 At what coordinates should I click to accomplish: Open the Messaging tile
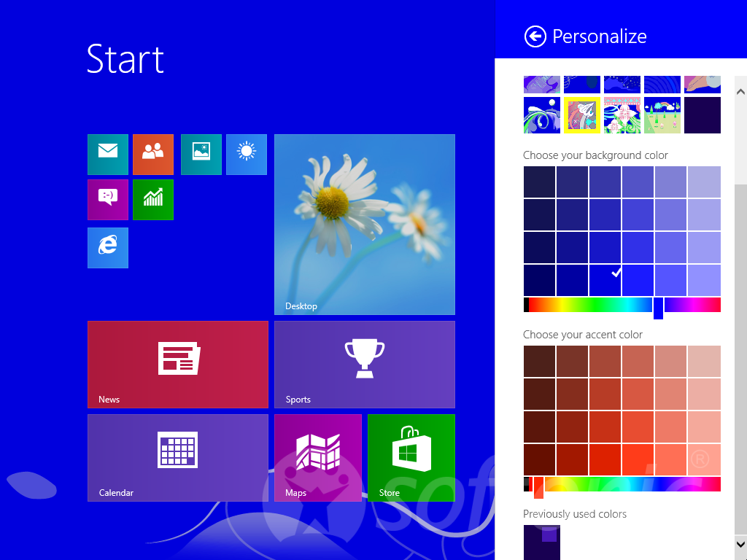108,199
